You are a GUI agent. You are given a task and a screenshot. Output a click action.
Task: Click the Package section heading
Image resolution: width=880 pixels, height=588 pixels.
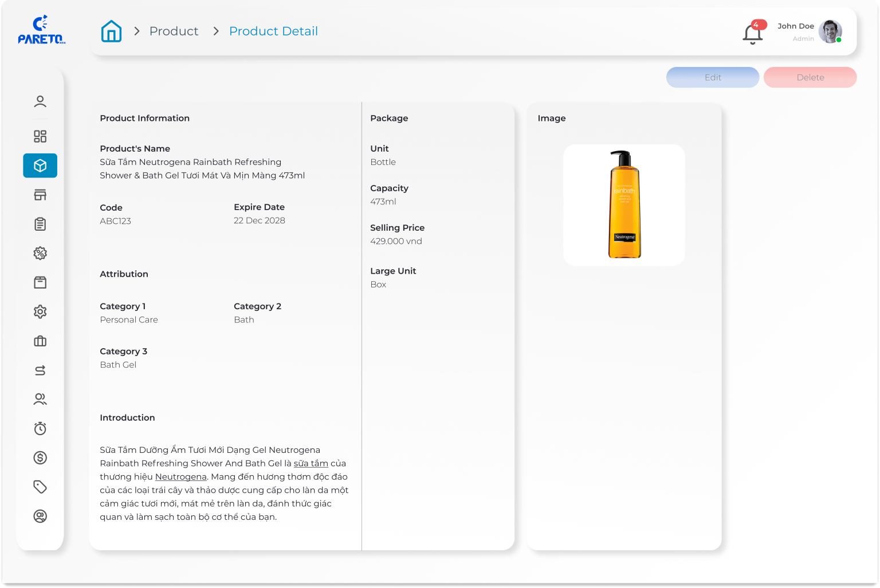pyautogui.click(x=389, y=118)
